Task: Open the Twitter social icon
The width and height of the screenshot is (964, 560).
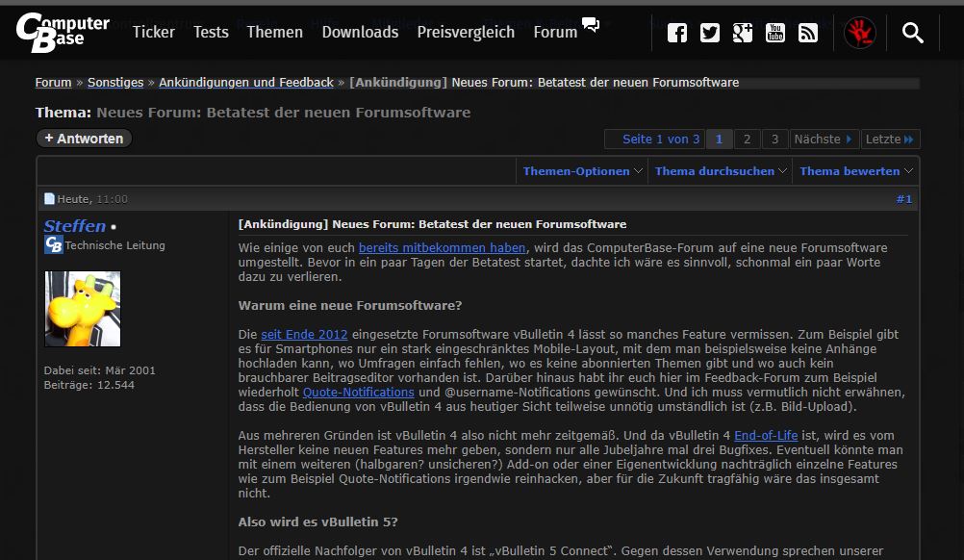Action: tap(709, 33)
